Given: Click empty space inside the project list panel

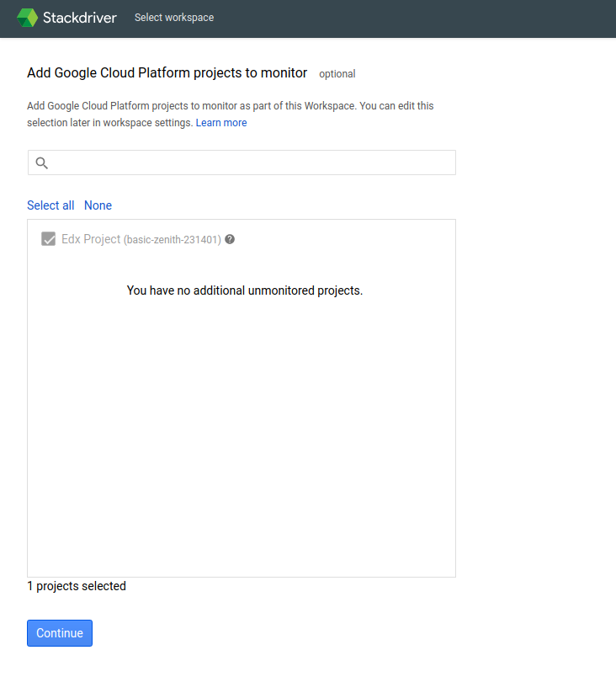Looking at the screenshot, I should pos(242,438).
